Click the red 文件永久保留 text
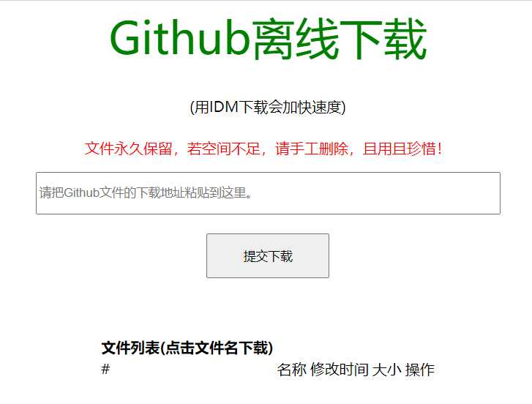This screenshot has height=404, width=532. coord(129,149)
